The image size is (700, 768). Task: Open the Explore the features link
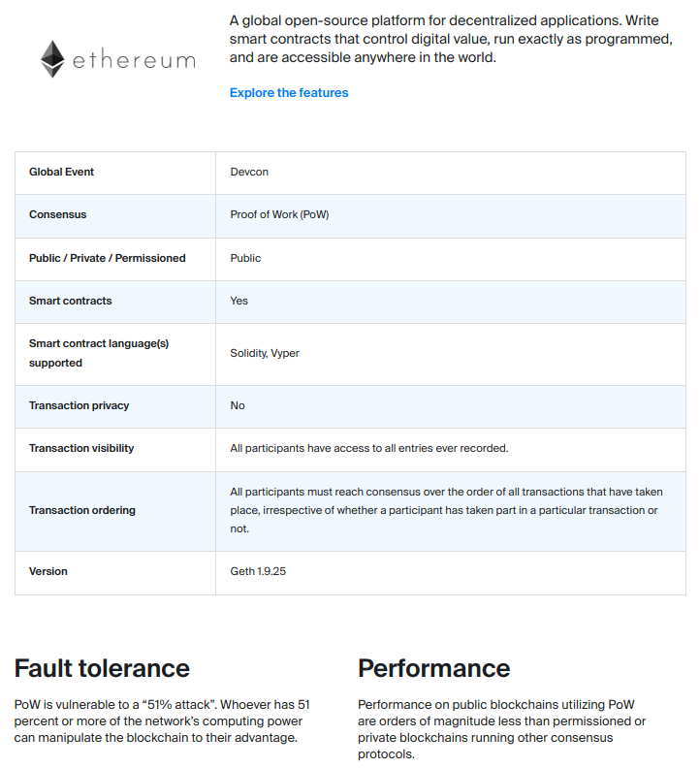(289, 93)
